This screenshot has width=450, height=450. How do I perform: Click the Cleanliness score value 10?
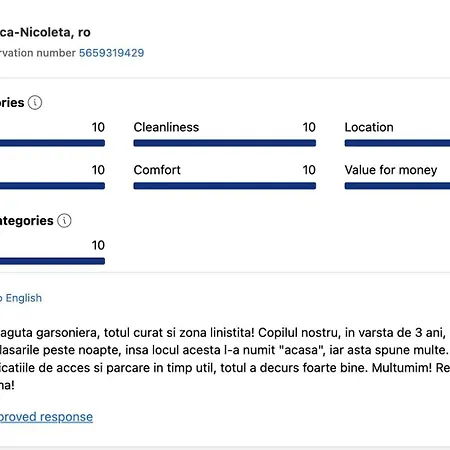pyautogui.click(x=309, y=127)
